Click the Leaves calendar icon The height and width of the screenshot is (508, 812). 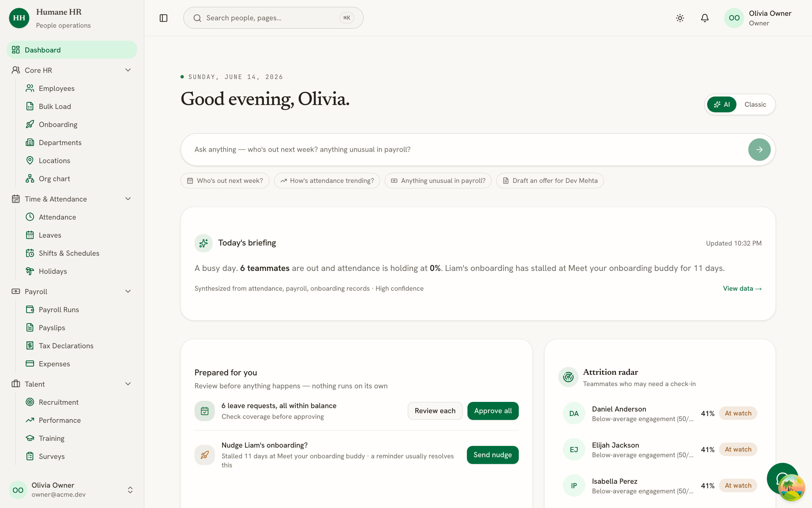[x=30, y=235]
